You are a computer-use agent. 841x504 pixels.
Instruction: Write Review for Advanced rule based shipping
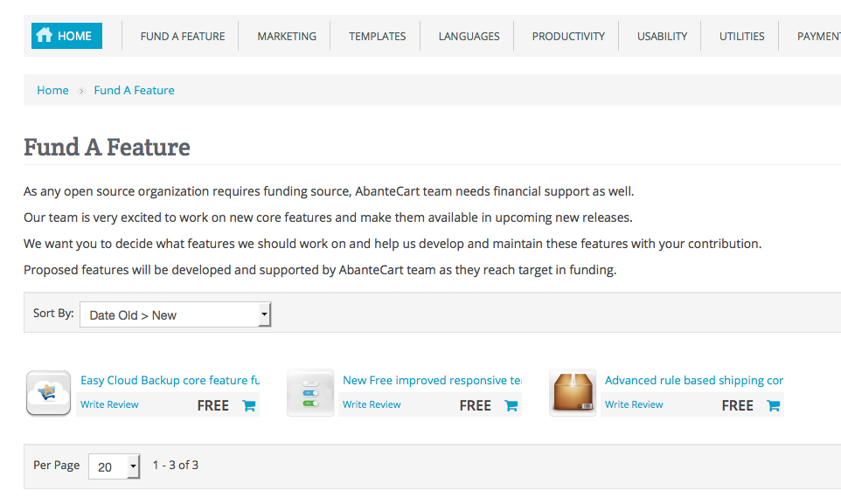point(634,404)
